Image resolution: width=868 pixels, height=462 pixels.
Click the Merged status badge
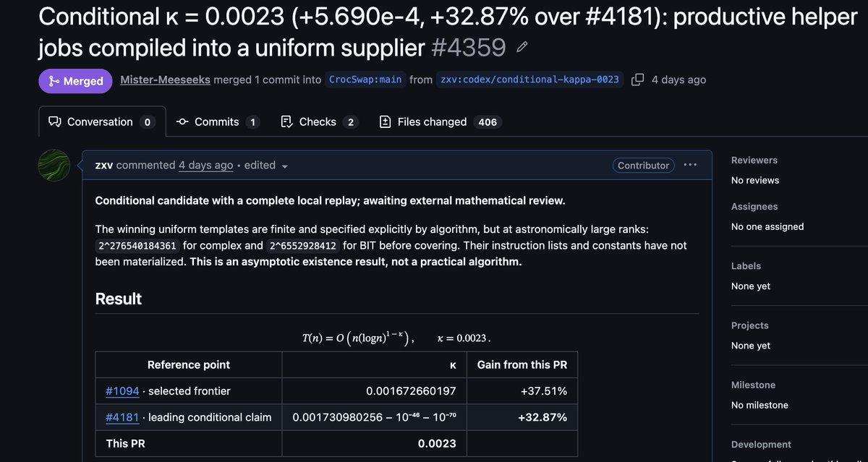click(75, 81)
